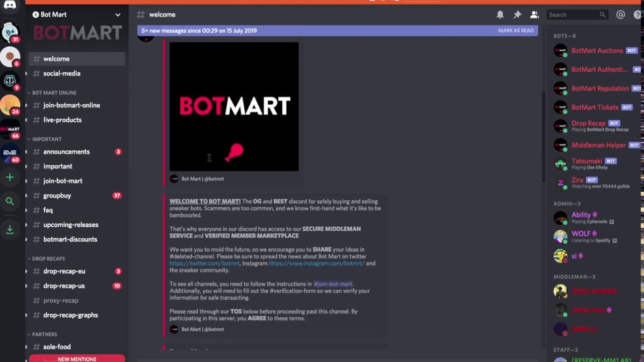Follow #join-bot-mart channel mention
The image size is (644, 362).
pyautogui.click(x=333, y=284)
